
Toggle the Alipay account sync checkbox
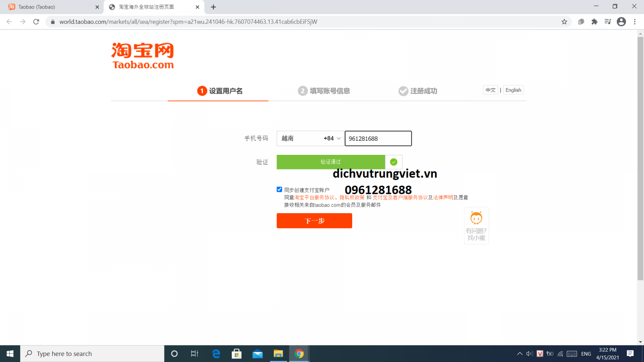(279, 189)
